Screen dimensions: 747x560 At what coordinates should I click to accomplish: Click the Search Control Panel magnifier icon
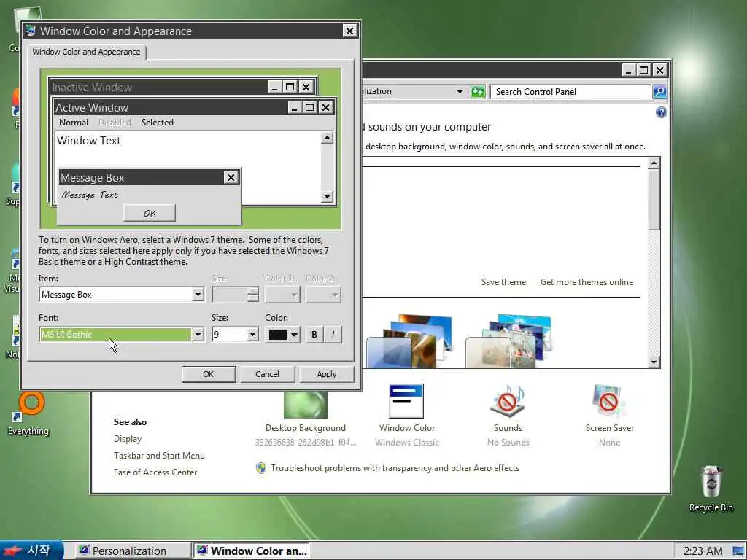(x=659, y=91)
